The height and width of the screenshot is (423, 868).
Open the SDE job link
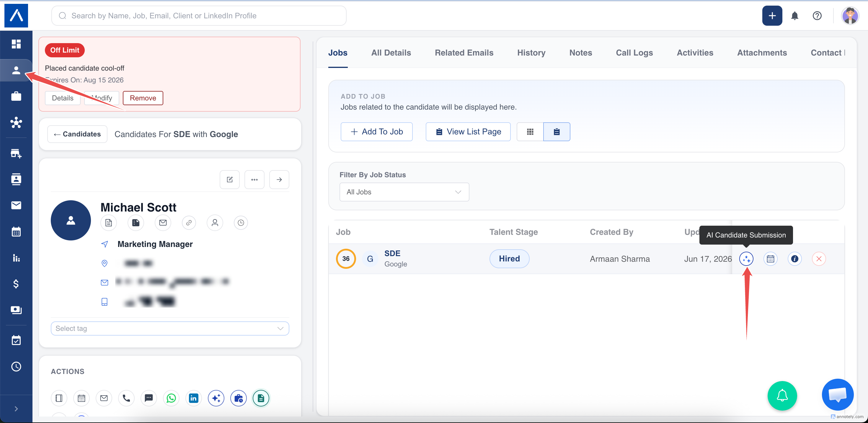pyautogui.click(x=392, y=253)
